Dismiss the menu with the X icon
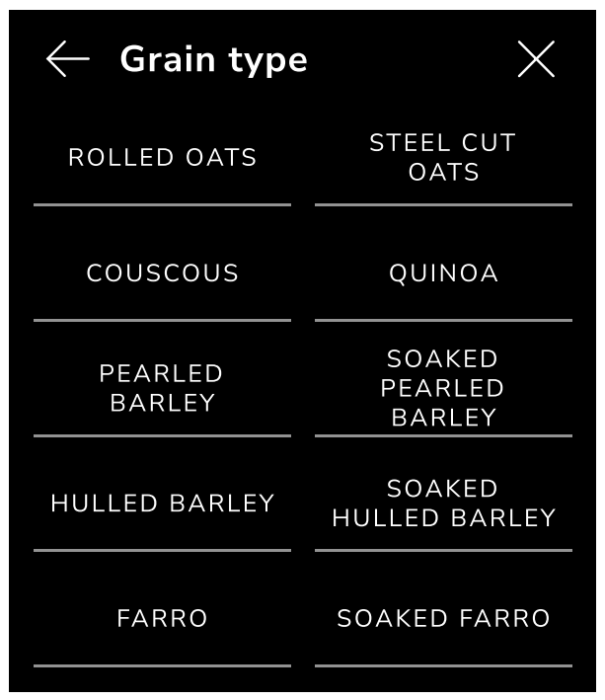The height and width of the screenshot is (700, 605). pos(536,60)
